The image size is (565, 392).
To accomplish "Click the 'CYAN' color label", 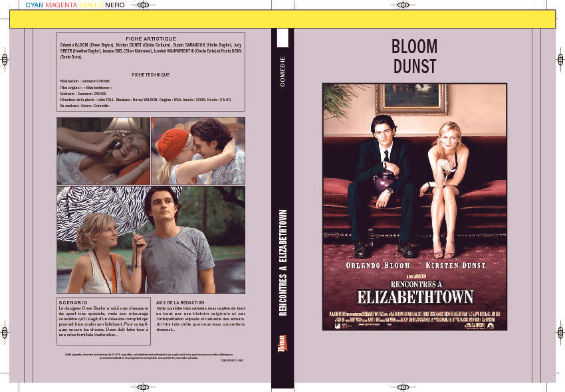I will [x=34, y=5].
